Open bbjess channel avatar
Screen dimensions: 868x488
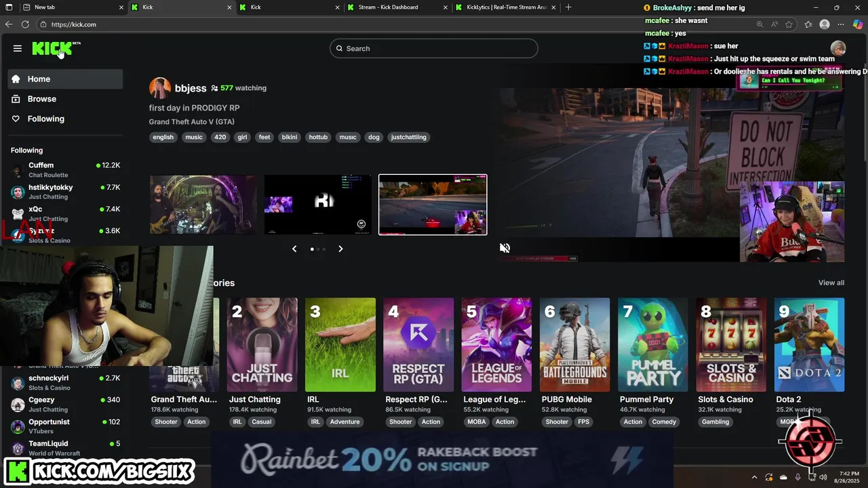(x=160, y=88)
